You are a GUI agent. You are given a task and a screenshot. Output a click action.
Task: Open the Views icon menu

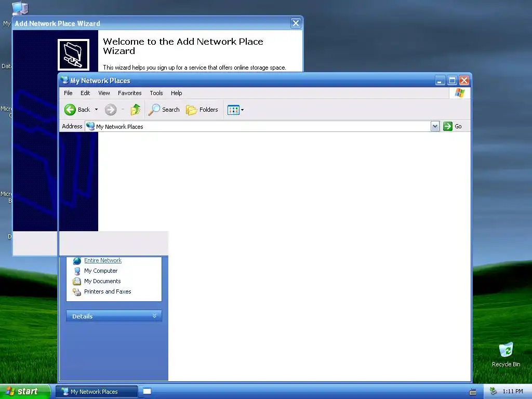click(235, 110)
